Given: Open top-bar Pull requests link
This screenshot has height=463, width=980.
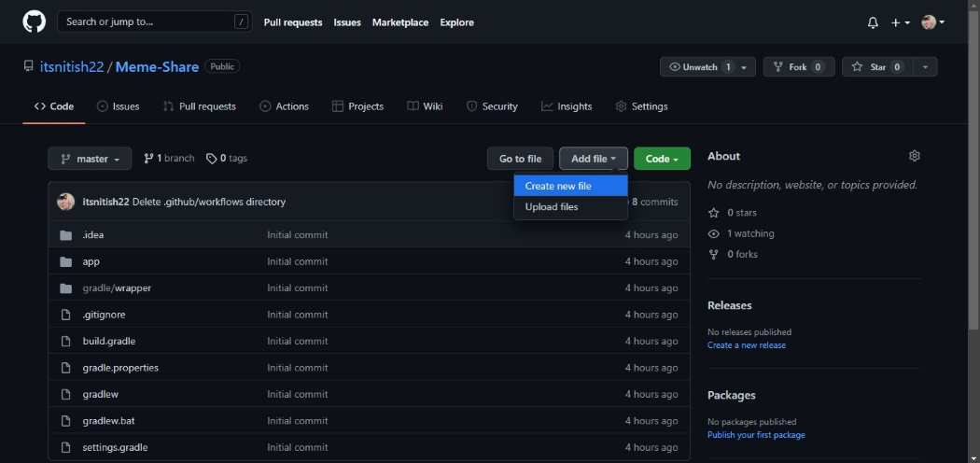Looking at the screenshot, I should point(293,22).
